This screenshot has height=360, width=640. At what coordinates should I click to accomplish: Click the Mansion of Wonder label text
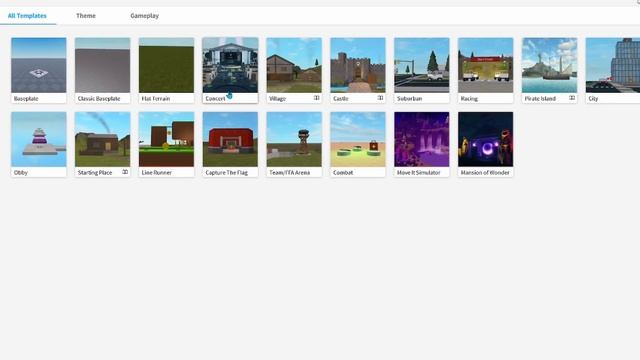click(485, 173)
